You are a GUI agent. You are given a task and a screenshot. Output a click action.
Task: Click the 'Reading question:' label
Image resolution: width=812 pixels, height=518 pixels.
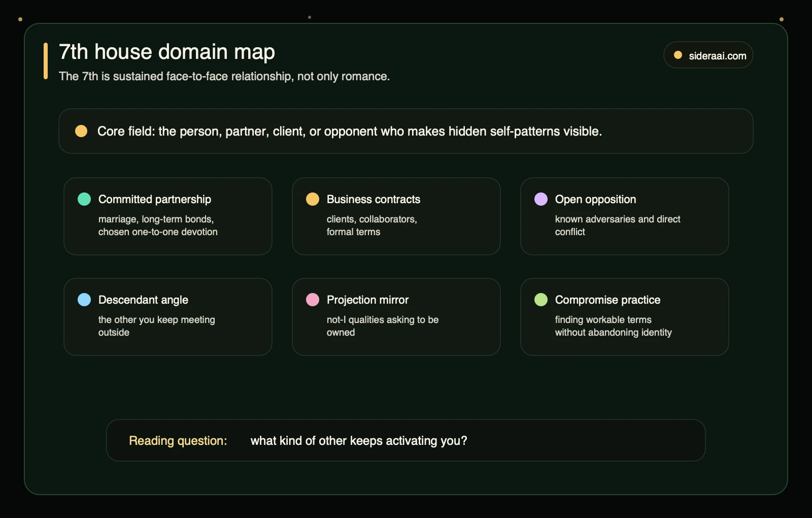coord(178,441)
